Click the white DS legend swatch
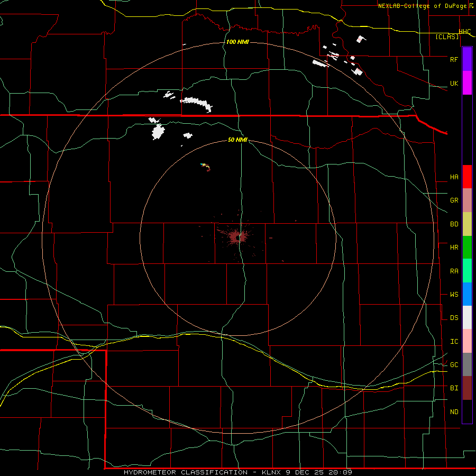The image size is (476, 476). pos(467,317)
